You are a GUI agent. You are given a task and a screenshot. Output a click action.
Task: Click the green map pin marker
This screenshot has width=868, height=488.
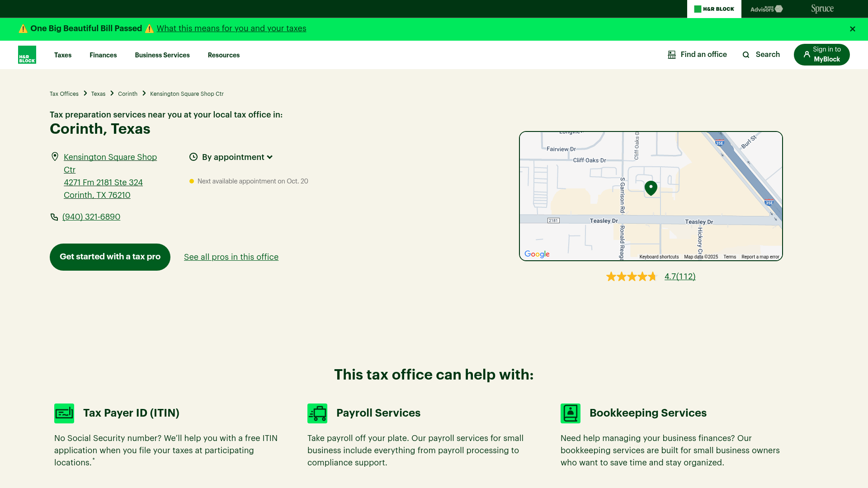pos(651,188)
